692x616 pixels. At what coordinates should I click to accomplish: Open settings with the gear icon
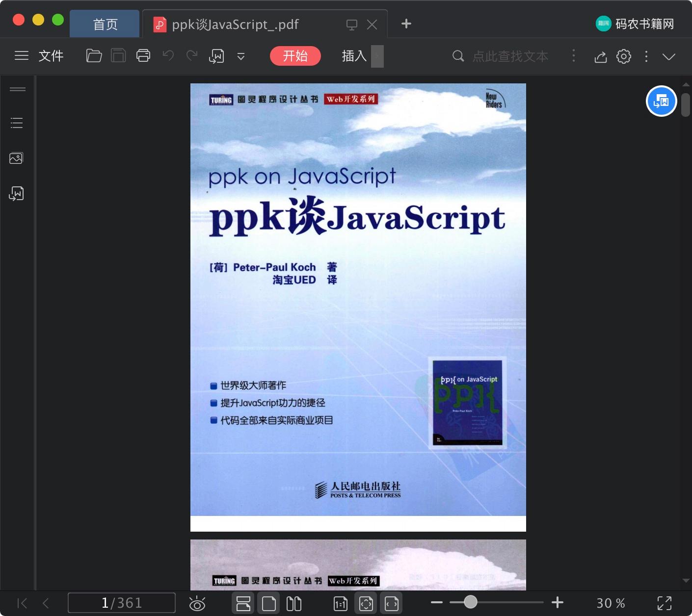[x=624, y=56]
